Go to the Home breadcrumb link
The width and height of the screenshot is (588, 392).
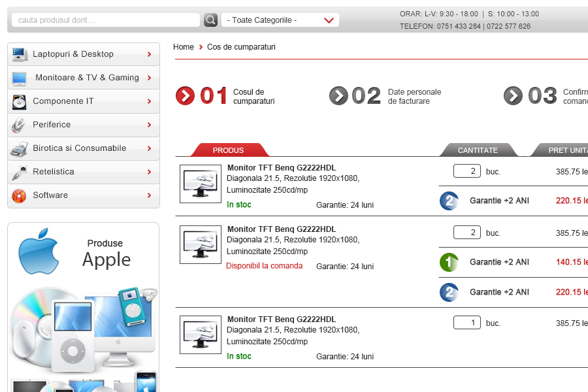pos(184,47)
